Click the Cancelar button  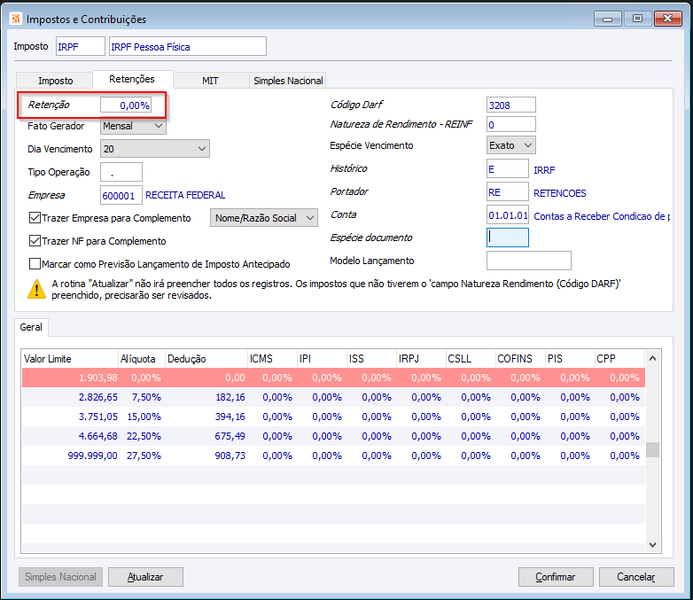(636, 577)
